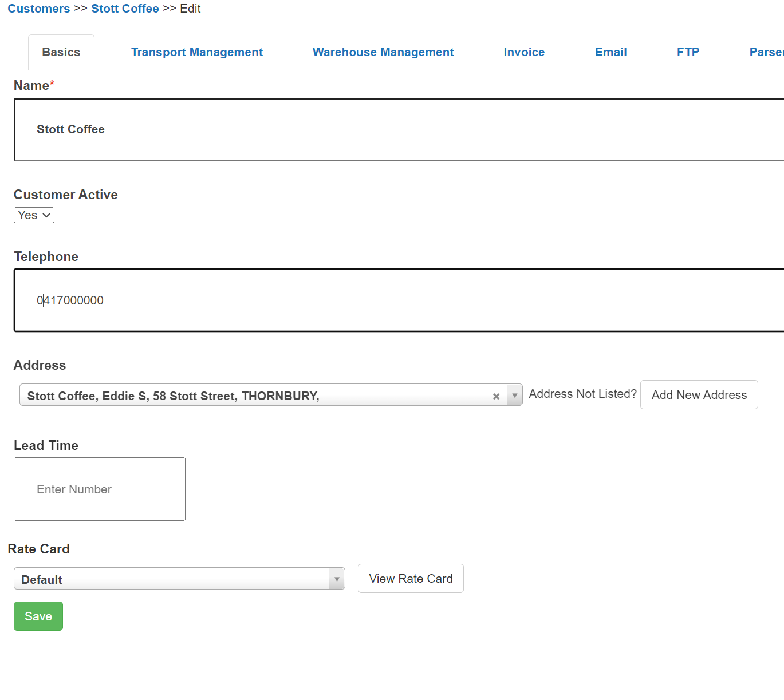784x700 pixels.
Task: Go to the Invoice tab
Action: point(523,52)
